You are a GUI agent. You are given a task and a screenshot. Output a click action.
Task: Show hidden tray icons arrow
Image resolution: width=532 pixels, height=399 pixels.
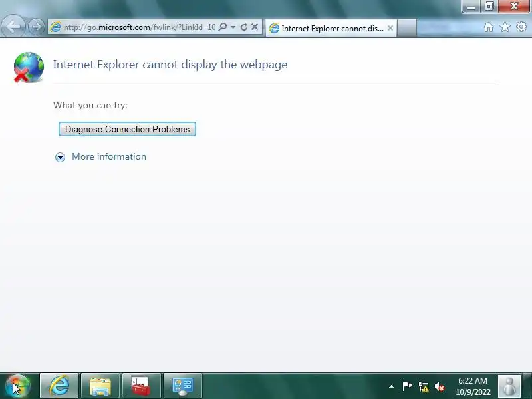tap(391, 386)
